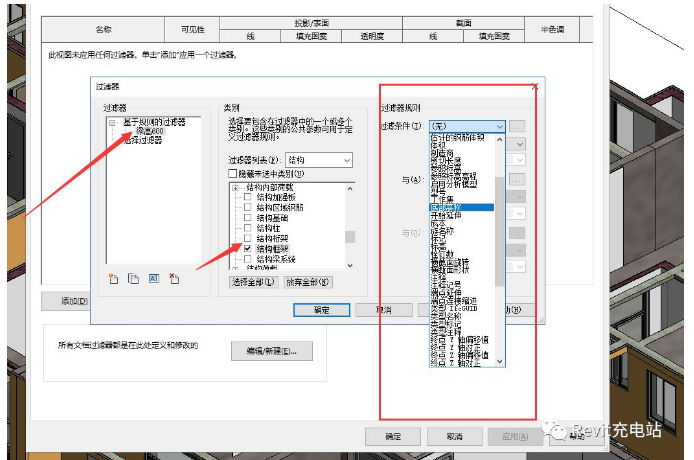Viewport: 694px width, 460px height.
Task: Click 取消 in the 过滤器 dialog
Action: 384,310
